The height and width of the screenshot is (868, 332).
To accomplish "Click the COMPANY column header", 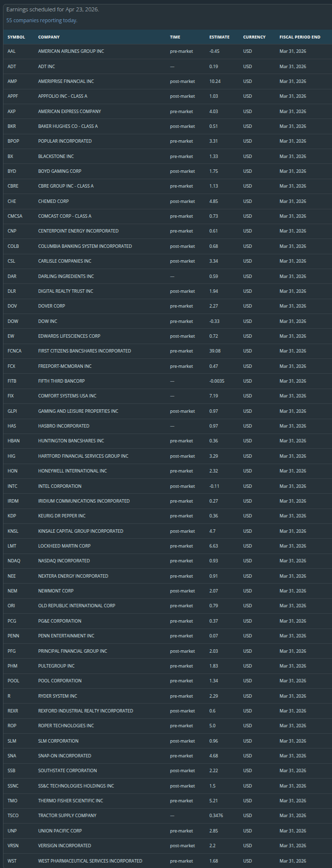I will click(49, 37).
